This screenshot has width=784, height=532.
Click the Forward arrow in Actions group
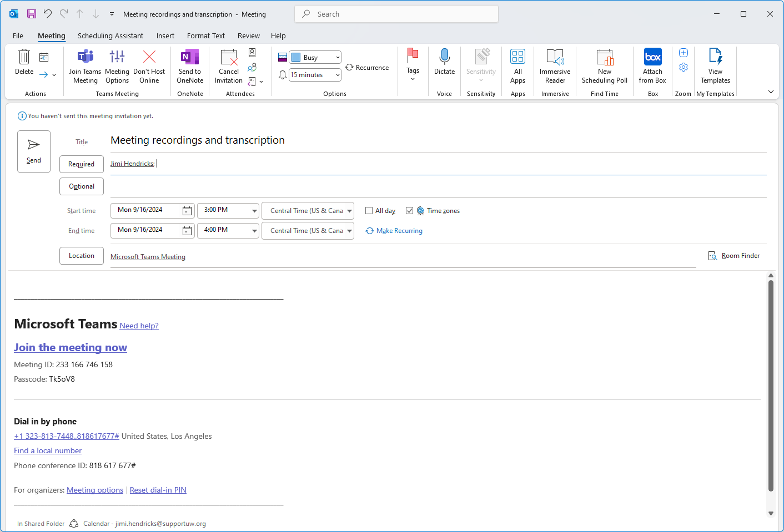[x=43, y=75]
